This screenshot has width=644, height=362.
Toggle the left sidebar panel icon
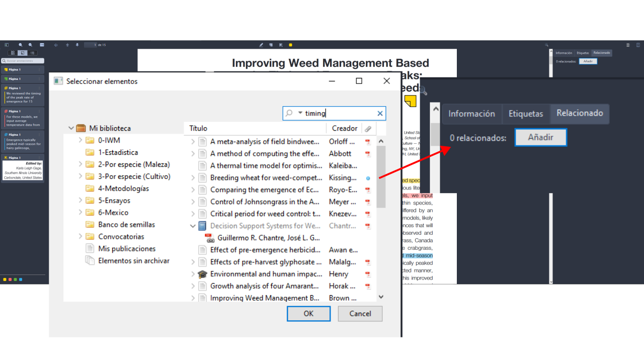tap(7, 45)
